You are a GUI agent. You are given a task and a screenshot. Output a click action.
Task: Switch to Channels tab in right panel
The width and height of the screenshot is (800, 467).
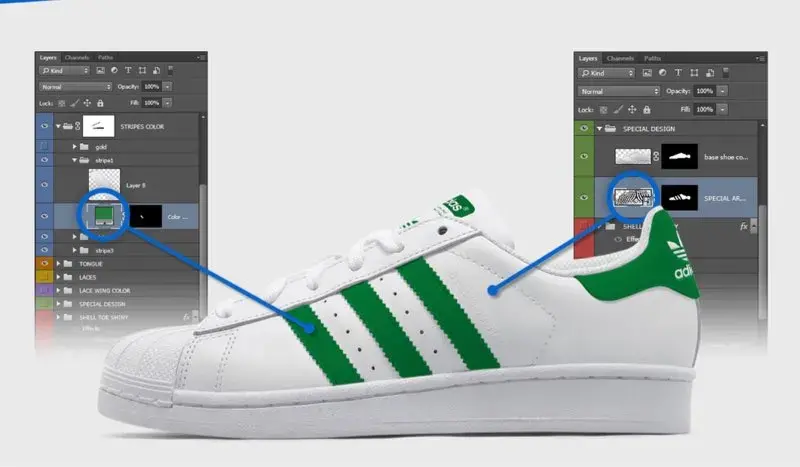pyautogui.click(x=620, y=59)
